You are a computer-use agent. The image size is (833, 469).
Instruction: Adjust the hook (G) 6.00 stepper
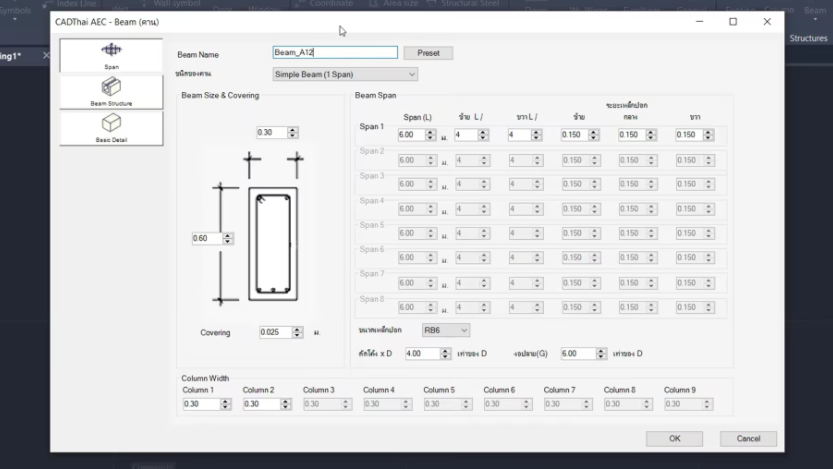pos(601,353)
